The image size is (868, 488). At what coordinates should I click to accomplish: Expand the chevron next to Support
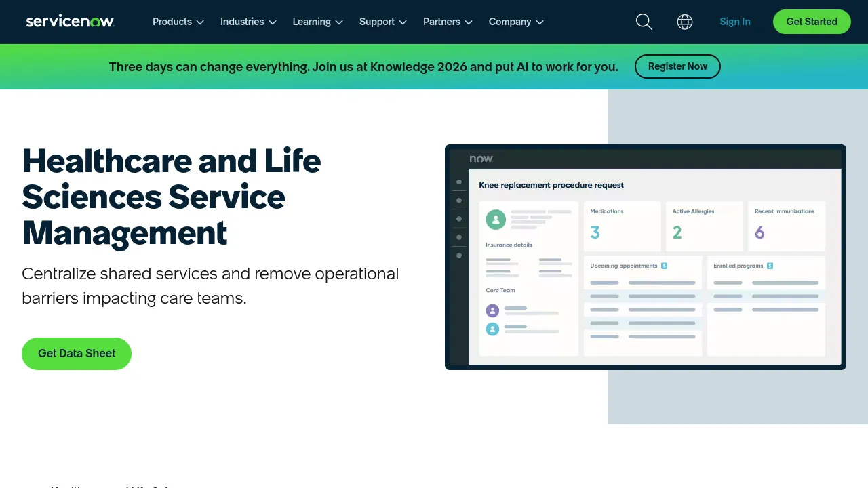pyautogui.click(x=403, y=22)
